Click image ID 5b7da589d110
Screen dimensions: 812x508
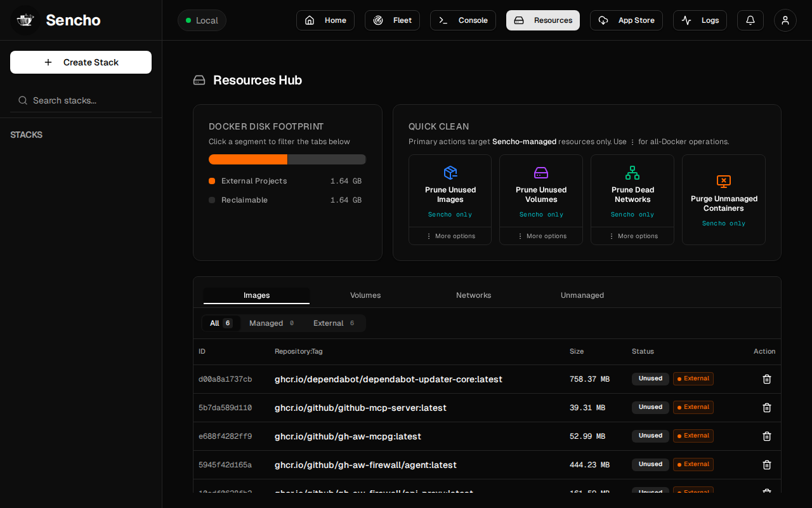225,408
